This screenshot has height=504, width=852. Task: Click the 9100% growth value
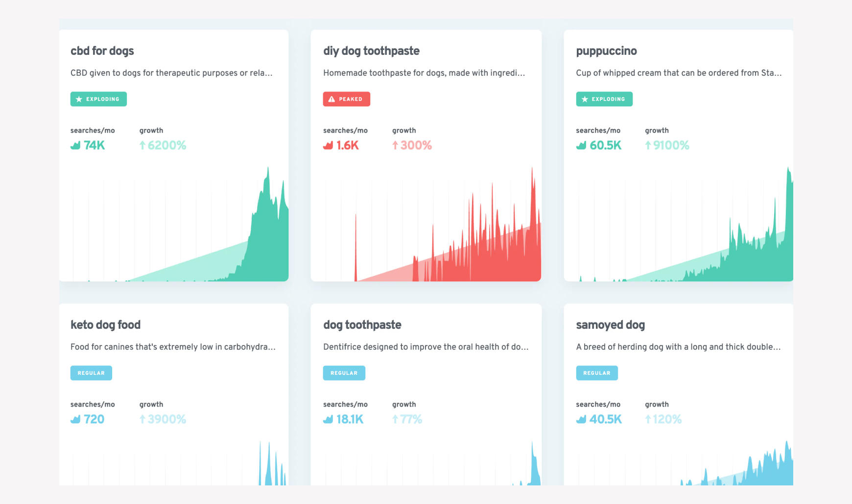point(671,145)
